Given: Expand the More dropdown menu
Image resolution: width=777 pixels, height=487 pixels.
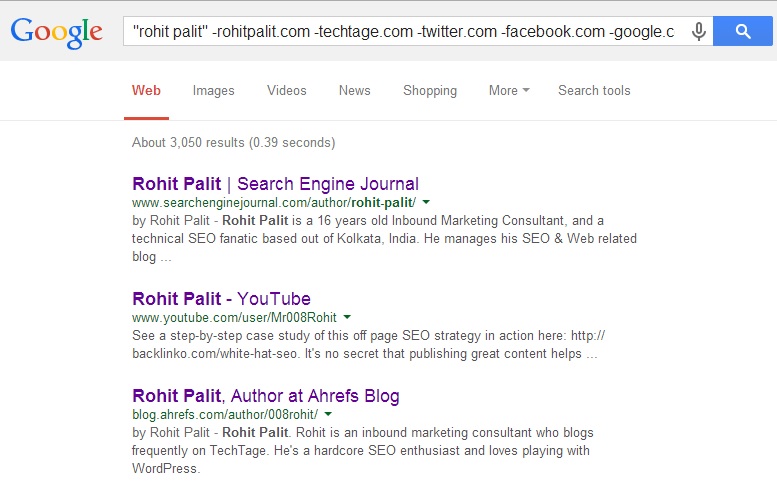Looking at the screenshot, I should [x=509, y=91].
